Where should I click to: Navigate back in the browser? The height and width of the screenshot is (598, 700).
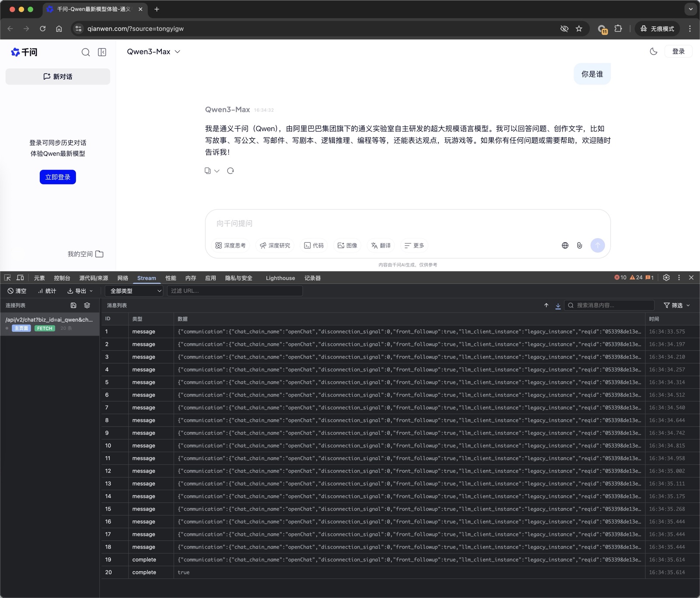click(x=10, y=29)
